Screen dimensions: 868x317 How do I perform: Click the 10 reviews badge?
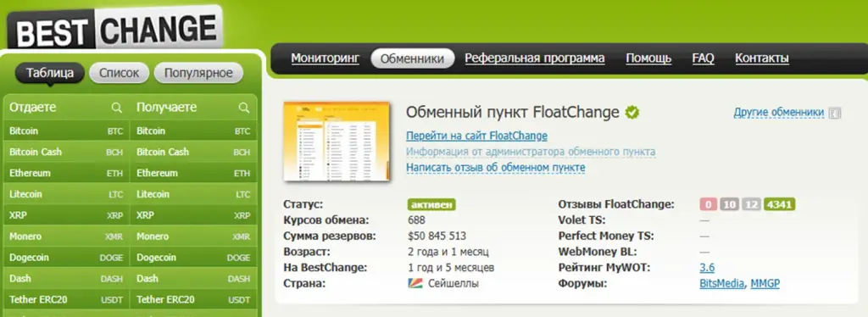[730, 205]
